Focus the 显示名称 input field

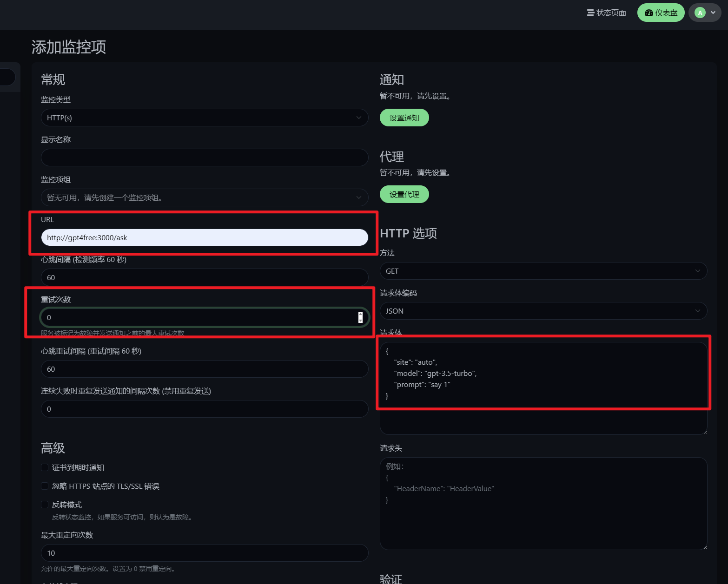pos(204,157)
